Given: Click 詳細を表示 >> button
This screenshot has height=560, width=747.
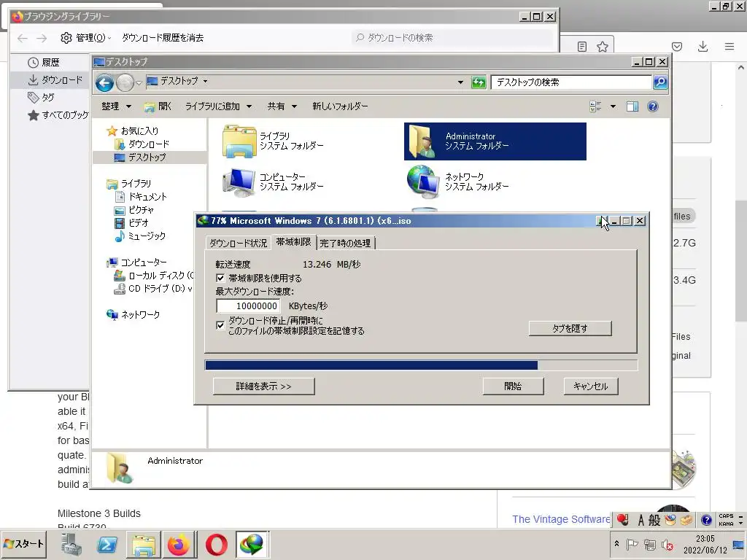Looking at the screenshot, I should click(264, 386).
